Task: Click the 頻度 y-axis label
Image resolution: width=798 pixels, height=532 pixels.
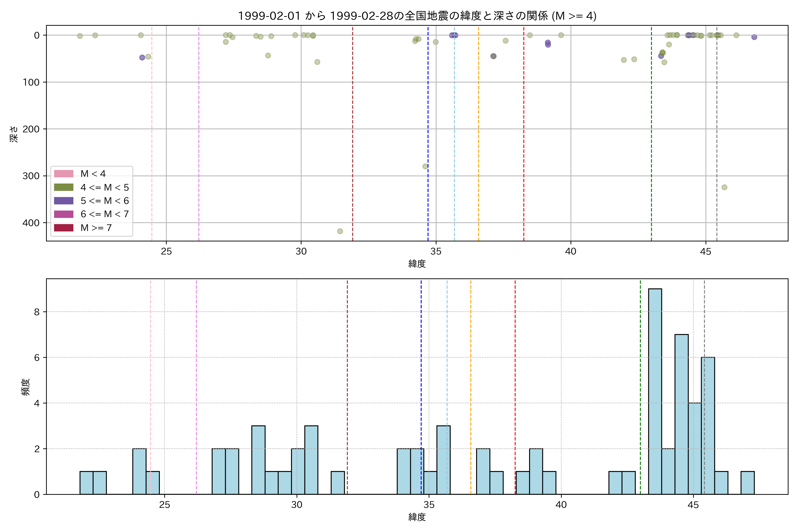Action: (26, 387)
